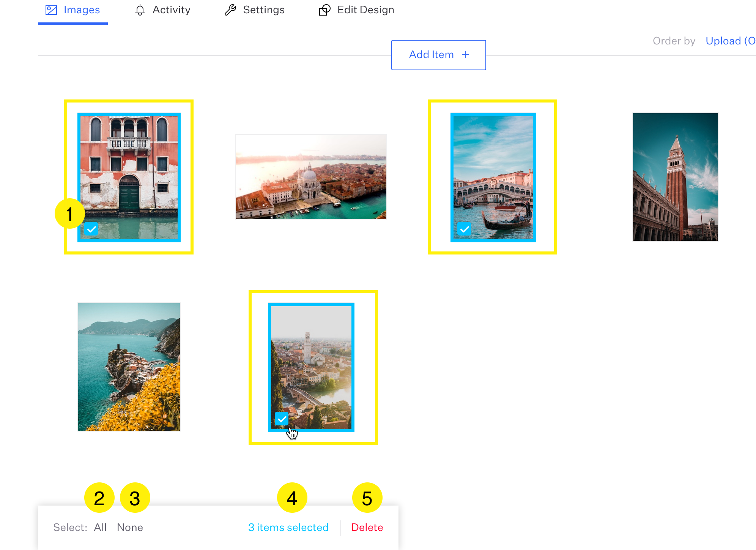Click the Add Item button
Screen dimensions: 756x550
coord(438,55)
